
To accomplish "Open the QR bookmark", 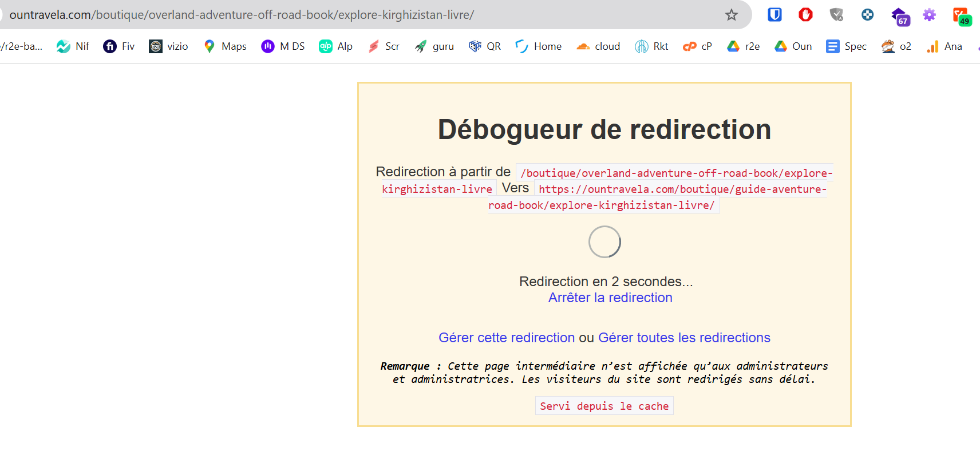I will 484,46.
